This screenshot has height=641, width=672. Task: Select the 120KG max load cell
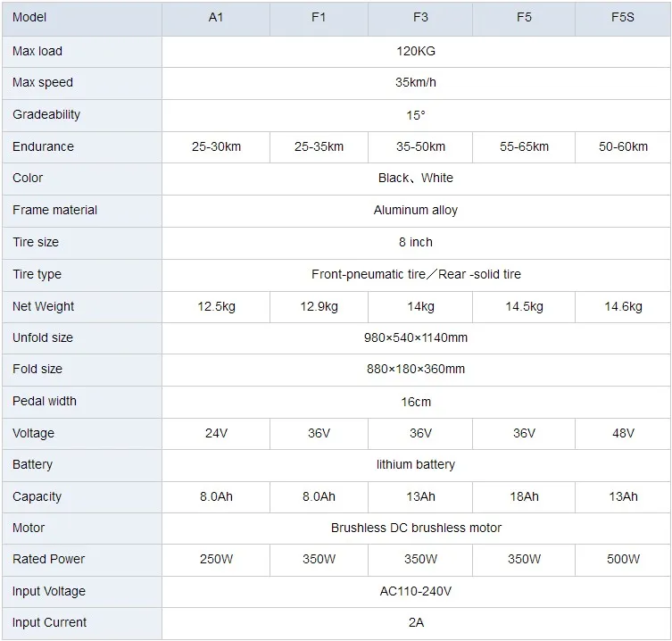coord(416,52)
